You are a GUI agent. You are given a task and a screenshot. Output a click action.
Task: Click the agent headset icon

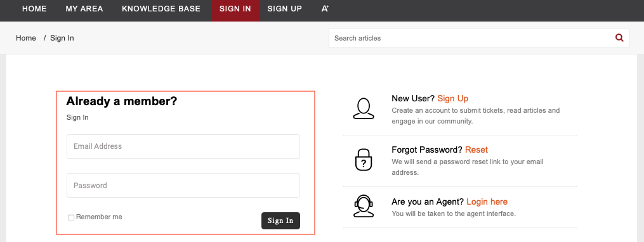pos(364,205)
